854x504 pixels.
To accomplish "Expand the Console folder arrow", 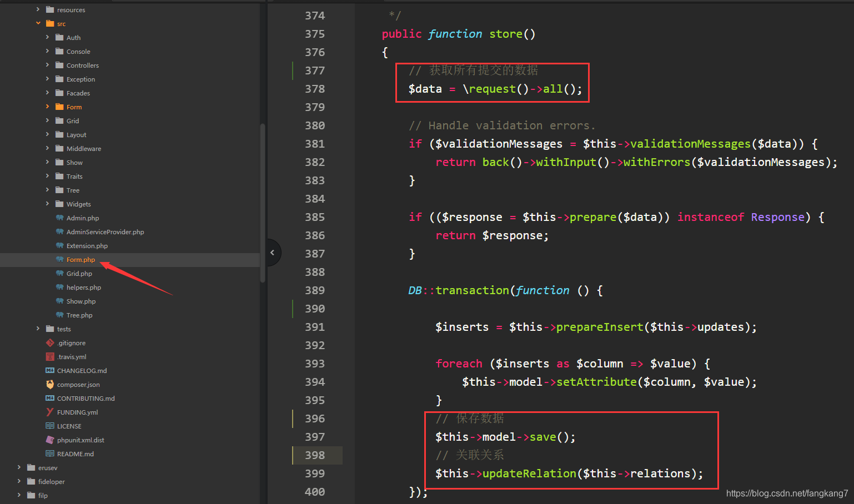I will click(x=47, y=51).
